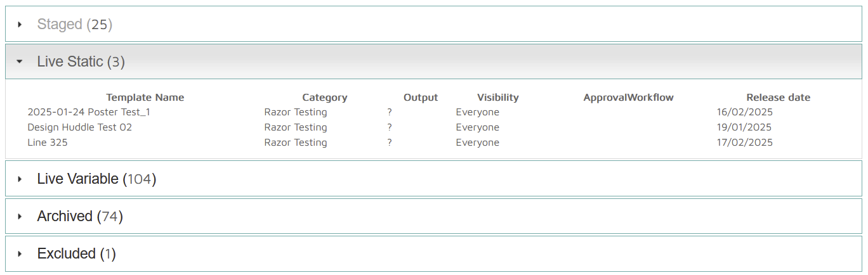Click the Category column header

point(324,98)
